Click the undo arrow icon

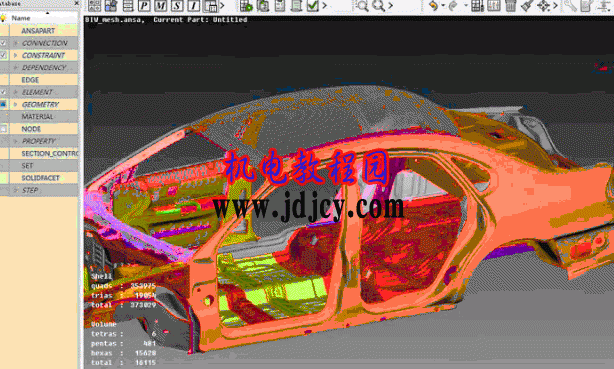pyautogui.click(x=433, y=5)
